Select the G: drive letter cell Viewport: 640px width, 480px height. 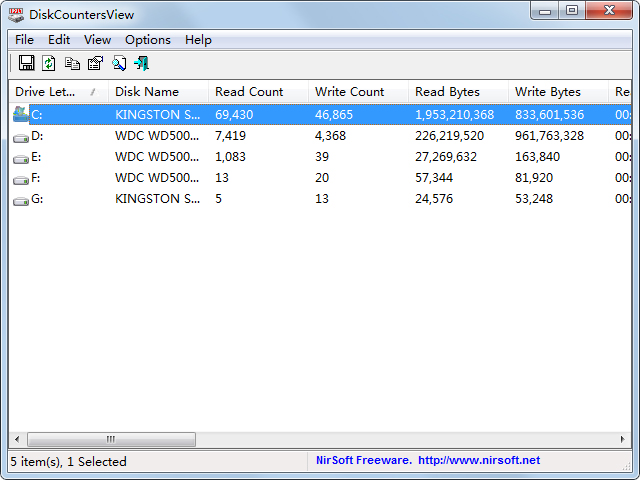click(37, 199)
